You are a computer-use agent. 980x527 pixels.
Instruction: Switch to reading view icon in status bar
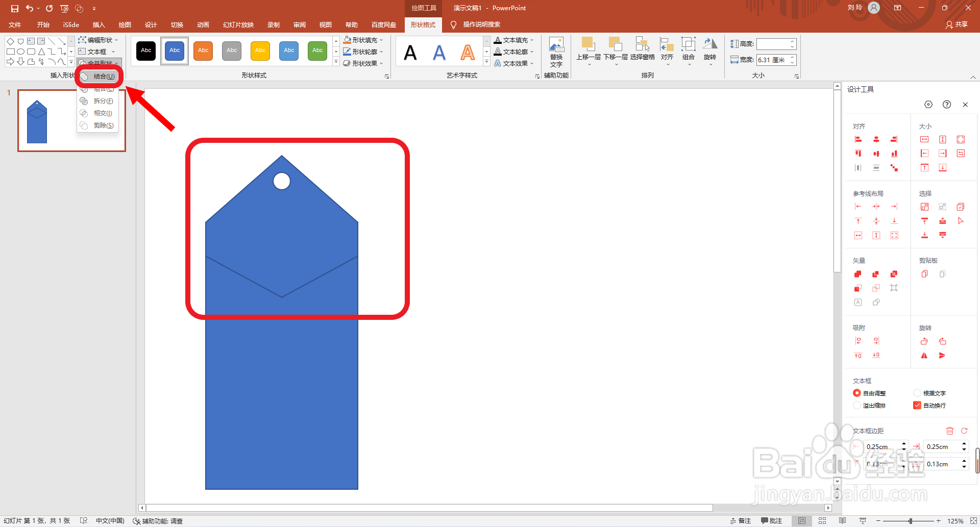click(842, 521)
